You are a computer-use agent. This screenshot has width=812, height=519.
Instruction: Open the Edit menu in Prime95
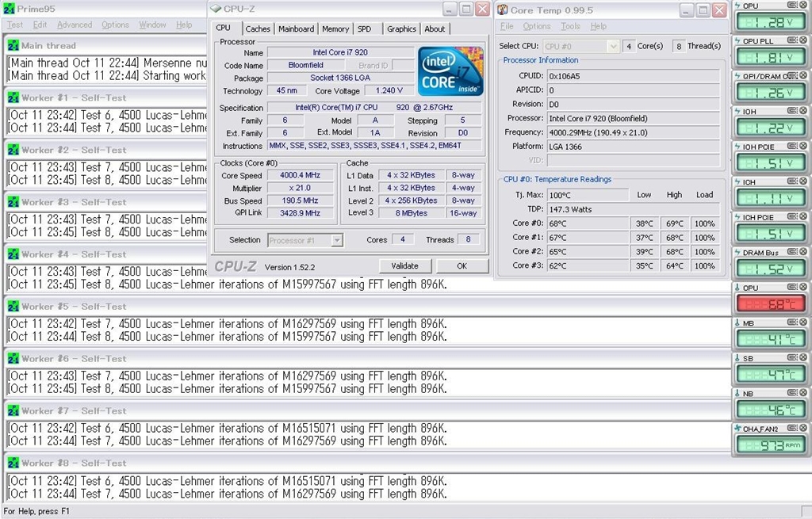coord(40,25)
